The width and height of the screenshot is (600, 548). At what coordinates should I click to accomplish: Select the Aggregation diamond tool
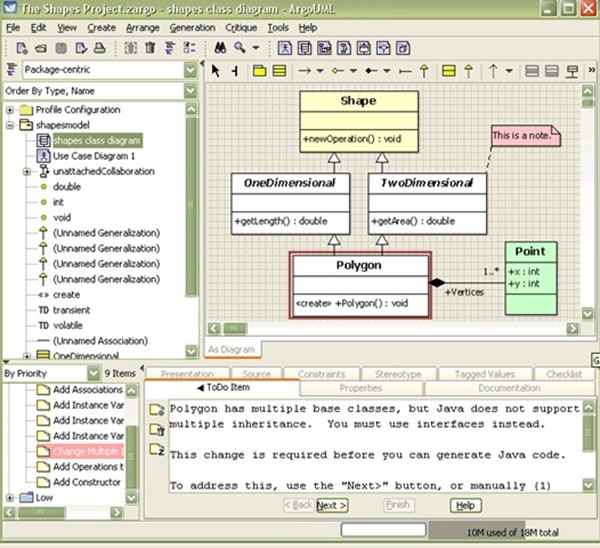point(338,71)
